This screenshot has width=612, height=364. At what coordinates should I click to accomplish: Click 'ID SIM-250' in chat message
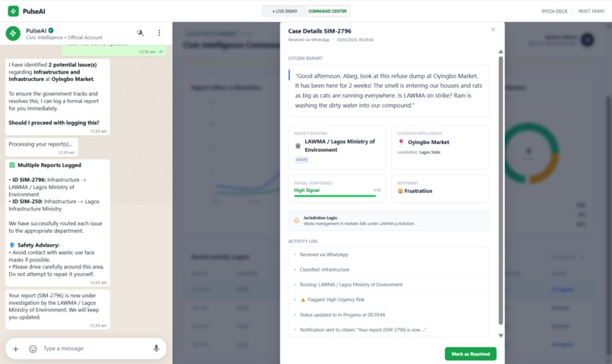(27, 202)
